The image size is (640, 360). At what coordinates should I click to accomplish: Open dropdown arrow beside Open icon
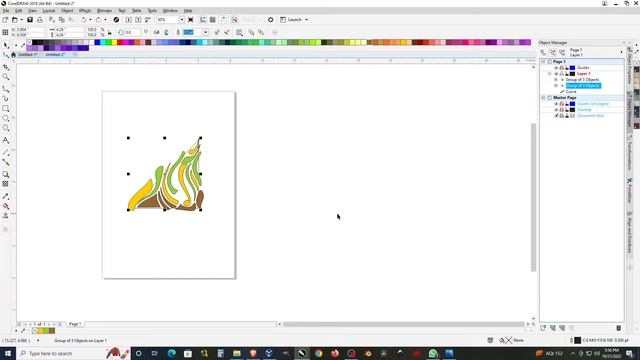point(21,20)
